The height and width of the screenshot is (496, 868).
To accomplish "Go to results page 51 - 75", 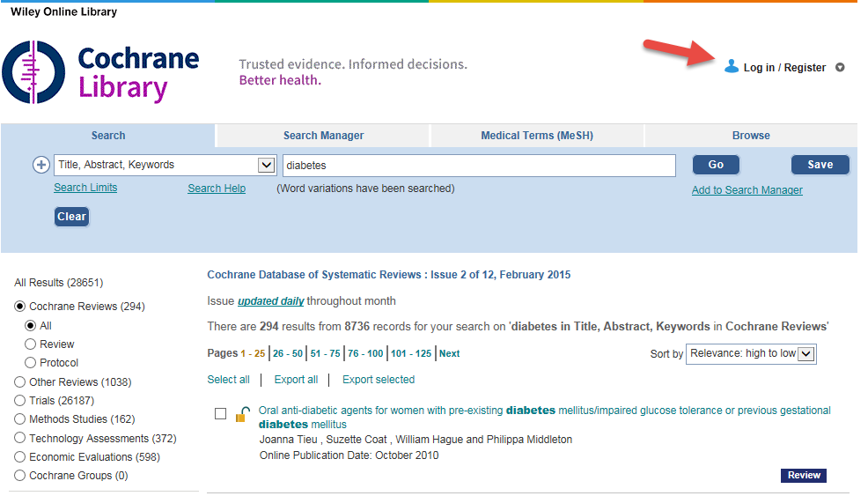I will [325, 353].
